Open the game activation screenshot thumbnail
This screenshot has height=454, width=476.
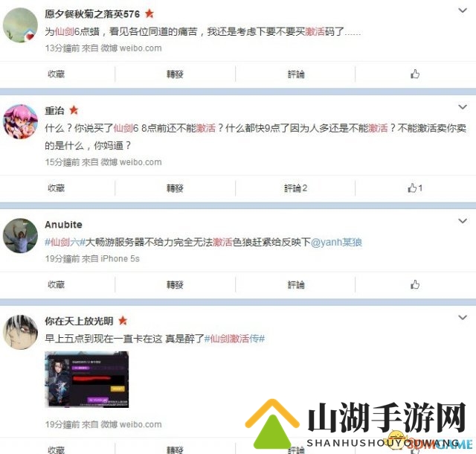pos(87,380)
